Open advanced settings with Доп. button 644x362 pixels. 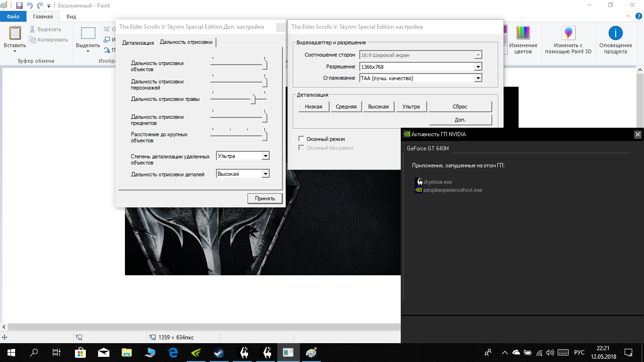(460, 120)
